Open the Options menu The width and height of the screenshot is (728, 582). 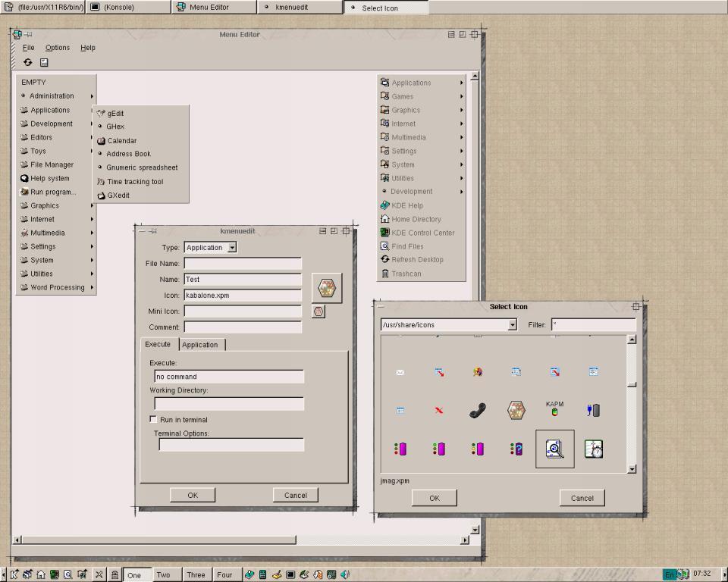click(x=57, y=48)
